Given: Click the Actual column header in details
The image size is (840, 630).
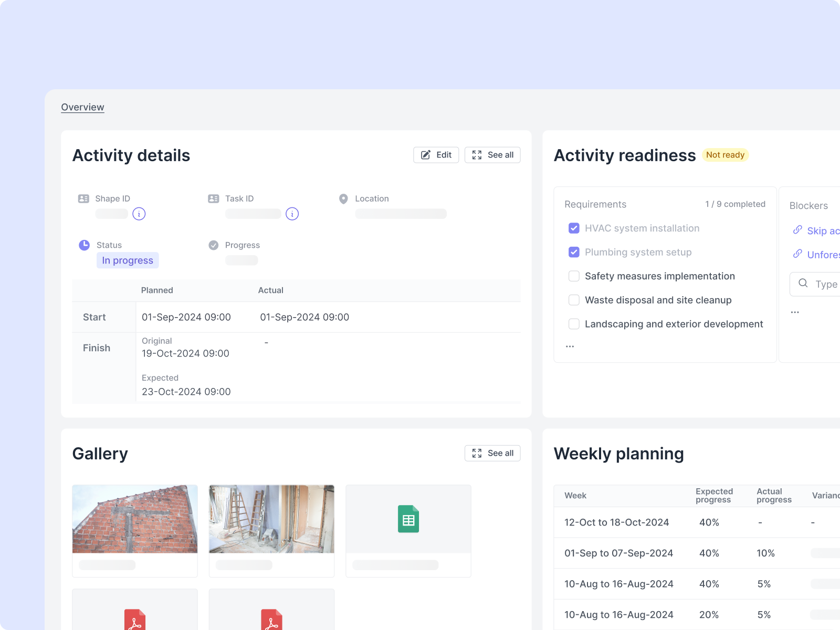Looking at the screenshot, I should click(270, 290).
